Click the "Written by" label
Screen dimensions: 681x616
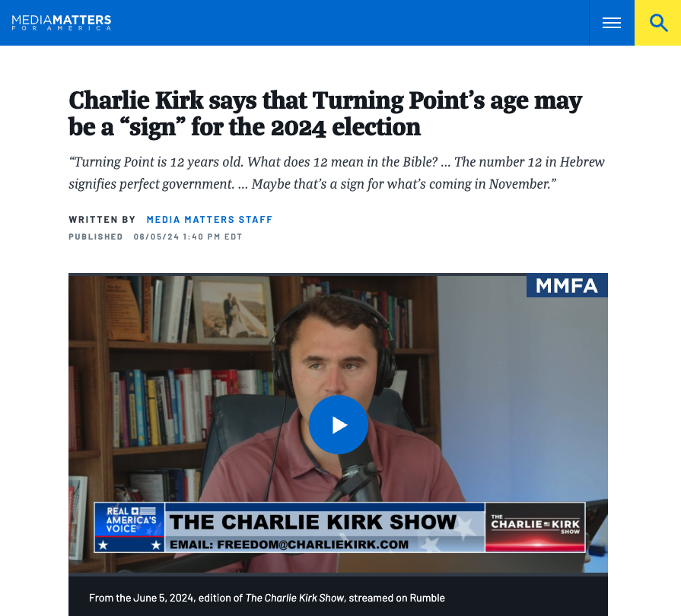(102, 220)
